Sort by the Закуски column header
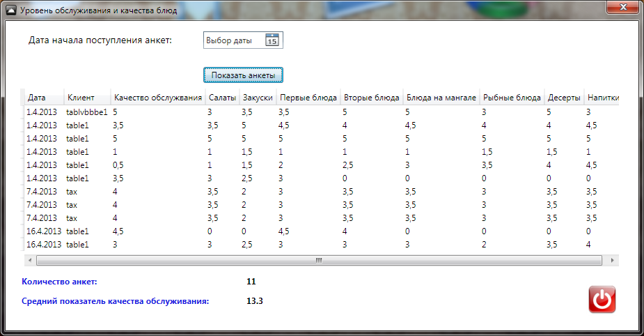This screenshot has width=644, height=336. 258,98
